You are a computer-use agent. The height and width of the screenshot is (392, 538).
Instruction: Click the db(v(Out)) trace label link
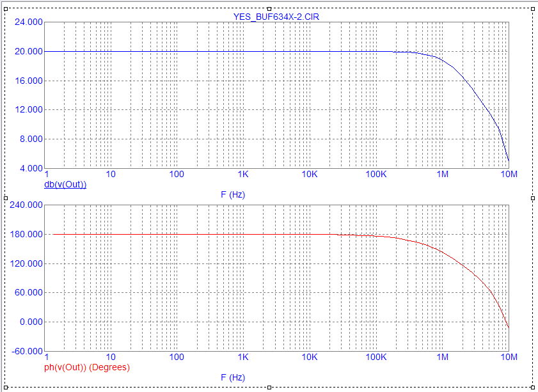coord(65,185)
